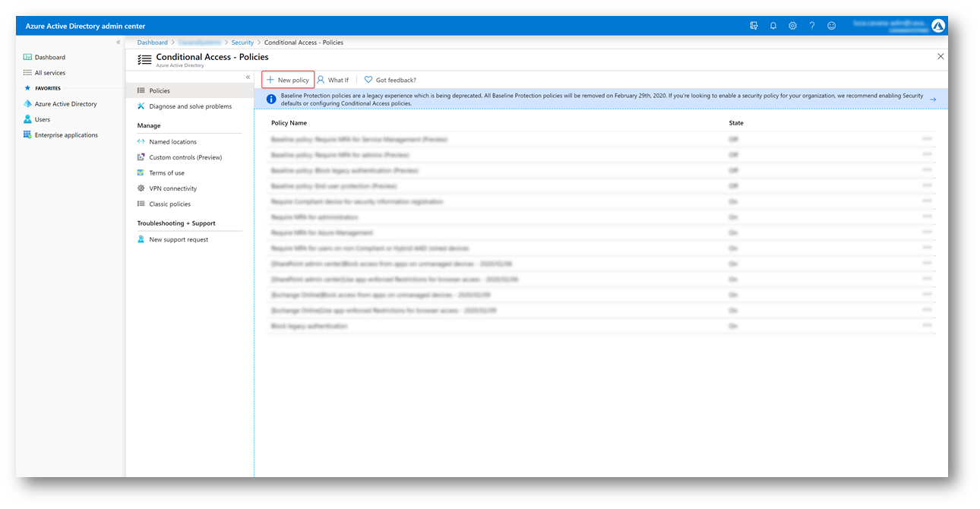Click the Baseline Protection deprecation banner text

[x=602, y=99]
